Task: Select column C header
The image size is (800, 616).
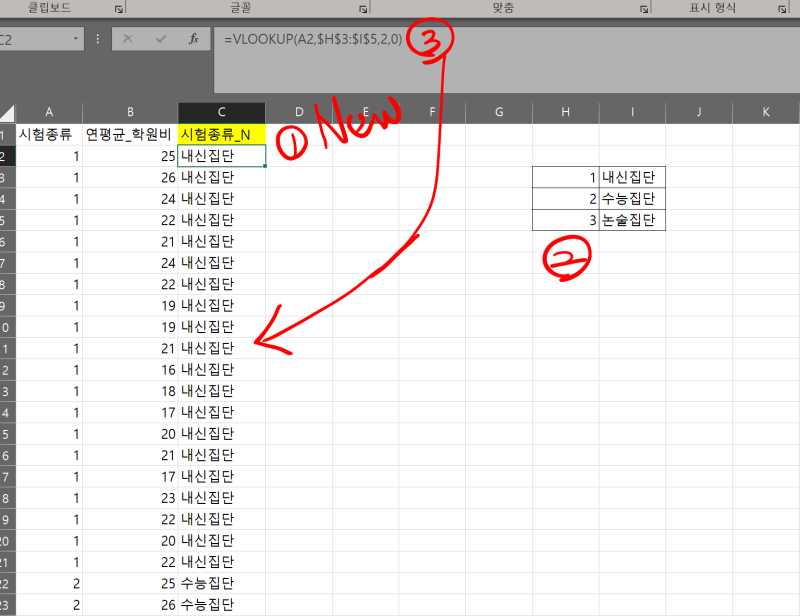Action: 221,112
